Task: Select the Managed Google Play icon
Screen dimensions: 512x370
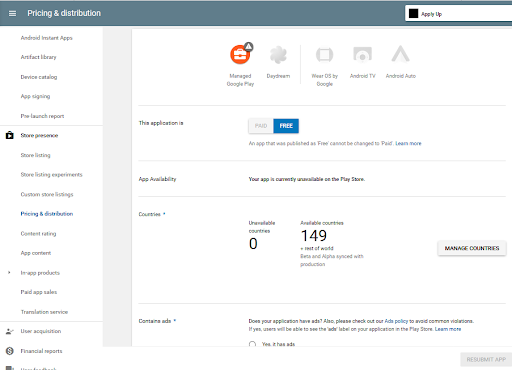Action: 240,54
